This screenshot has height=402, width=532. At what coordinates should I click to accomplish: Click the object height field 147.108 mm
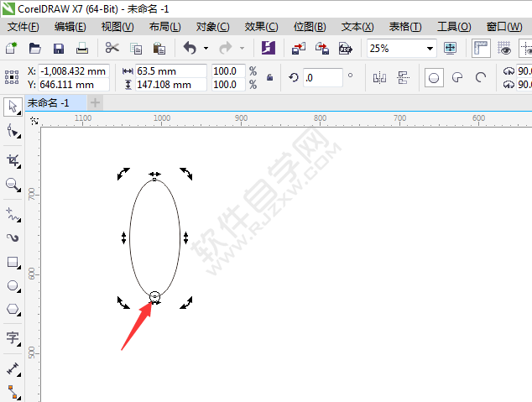[x=171, y=85]
